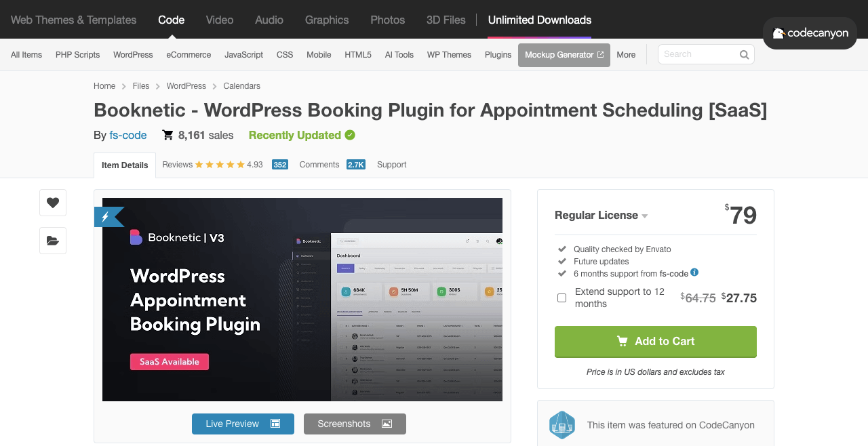Select Audio in top menu
This screenshot has height=446, width=868.
click(269, 20)
